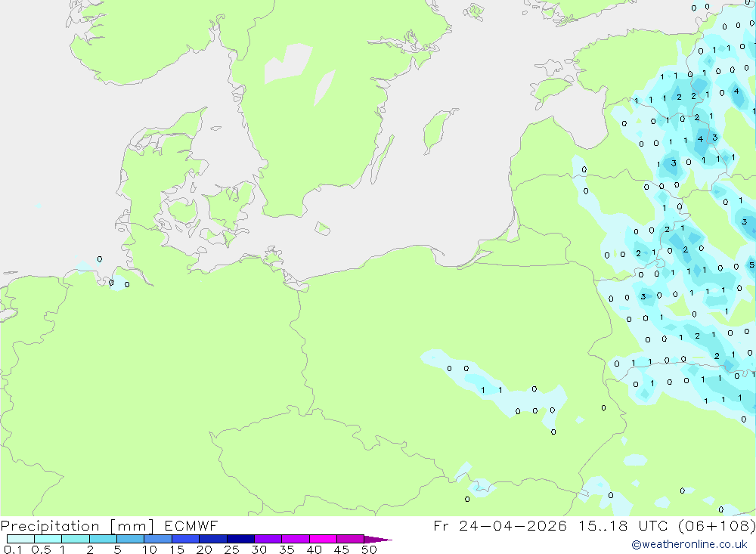Click the weatheronline.co.uk copyright link
Viewport: 756px width, 554px height.
(x=689, y=544)
